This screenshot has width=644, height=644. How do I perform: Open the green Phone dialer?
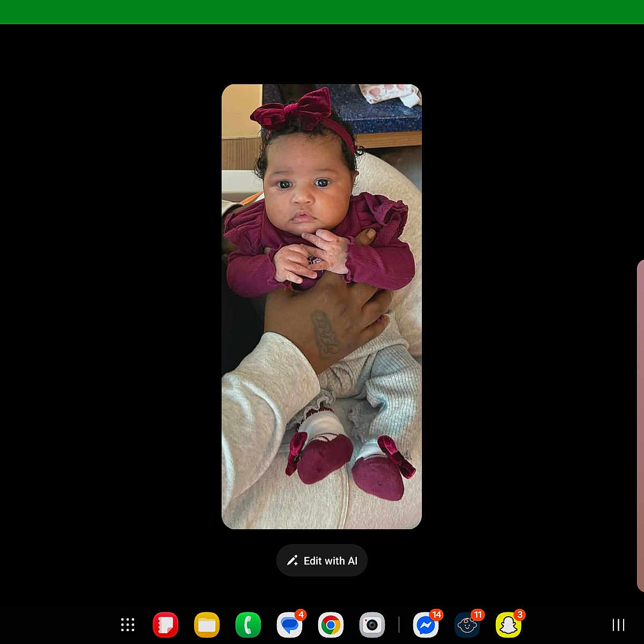pyautogui.click(x=248, y=625)
